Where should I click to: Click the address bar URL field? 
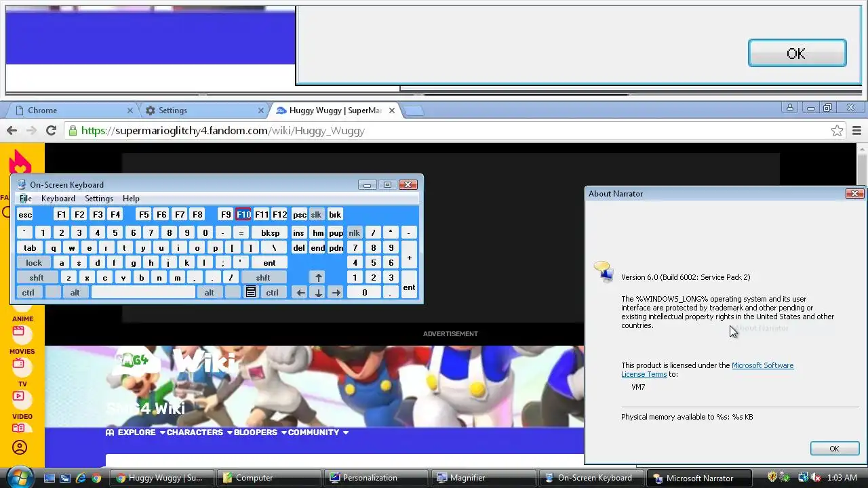click(x=446, y=131)
